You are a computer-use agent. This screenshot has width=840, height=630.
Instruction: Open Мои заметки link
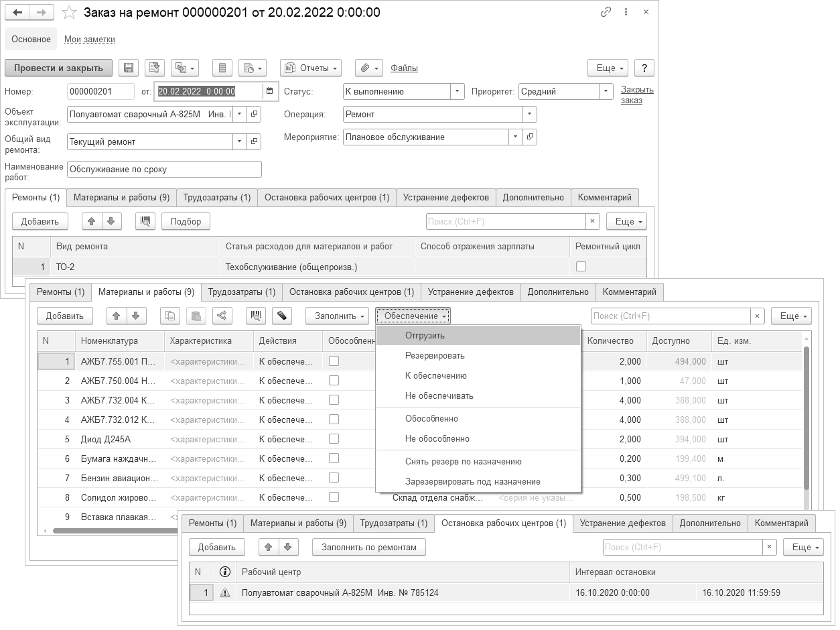click(90, 39)
